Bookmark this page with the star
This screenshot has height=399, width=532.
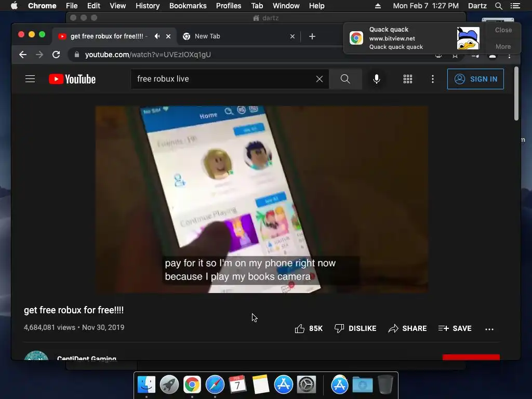pos(455,55)
